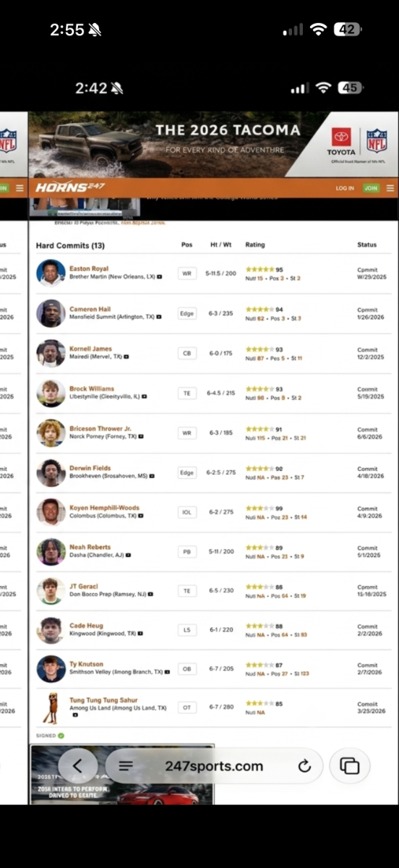The image size is (399, 868).
Task: Open the reader menu icon beside the URL
Action: tap(126, 766)
